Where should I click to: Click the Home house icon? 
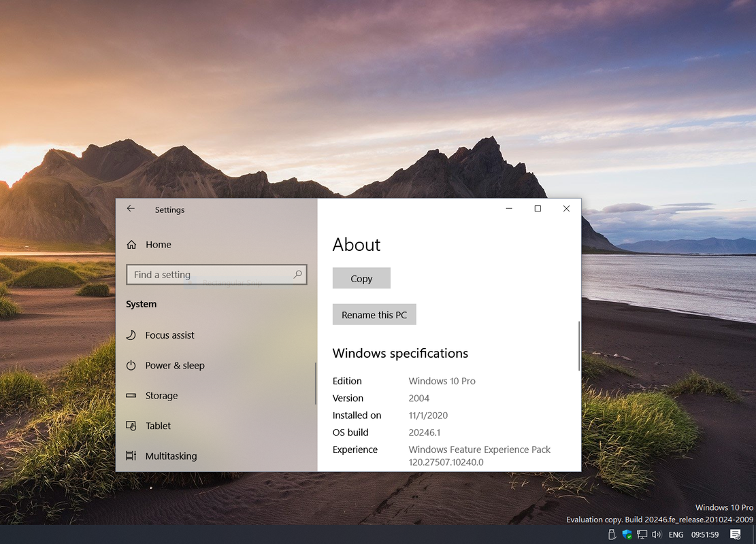click(x=131, y=244)
